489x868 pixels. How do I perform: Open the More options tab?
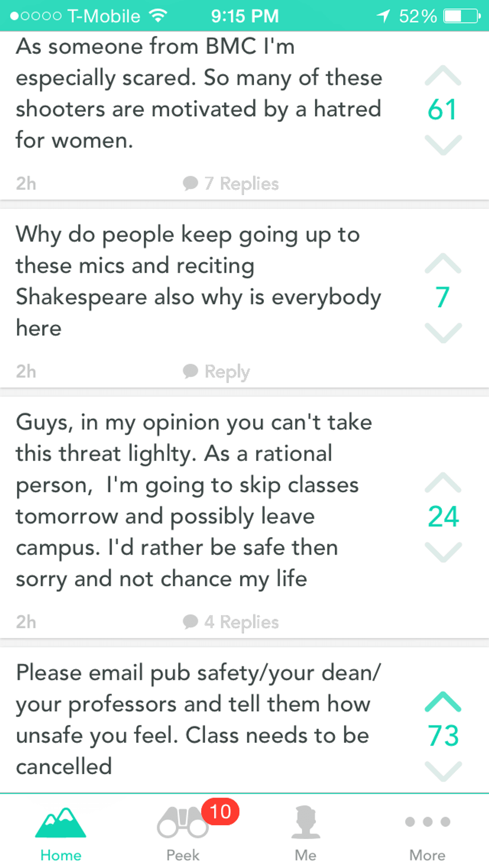click(x=428, y=831)
